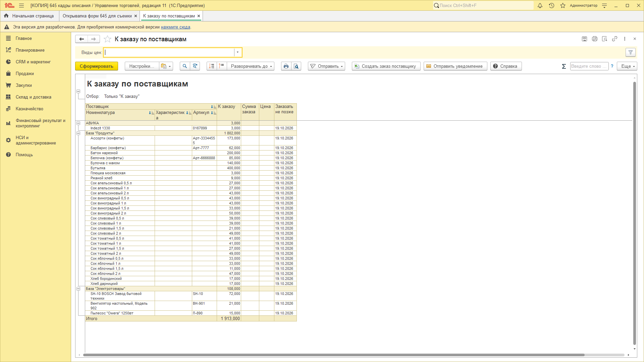Collapse АВИКА supplier group
Screen dimensions: 644x362
click(78, 123)
